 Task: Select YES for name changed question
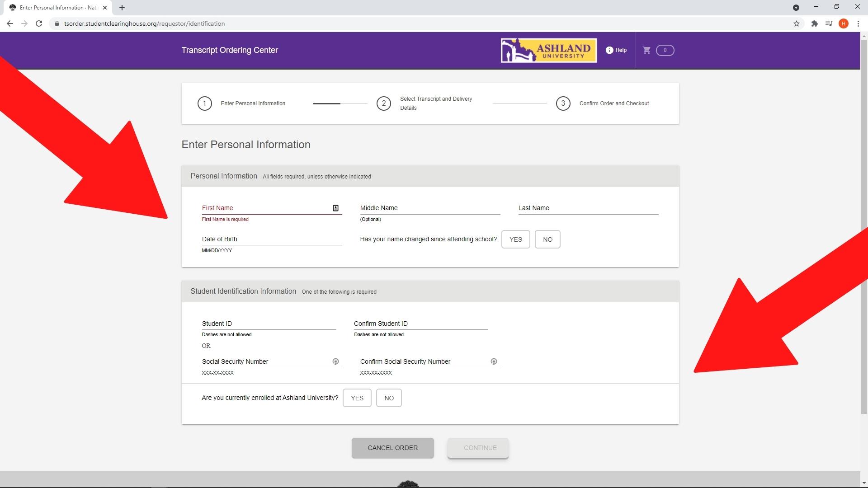pyautogui.click(x=515, y=239)
